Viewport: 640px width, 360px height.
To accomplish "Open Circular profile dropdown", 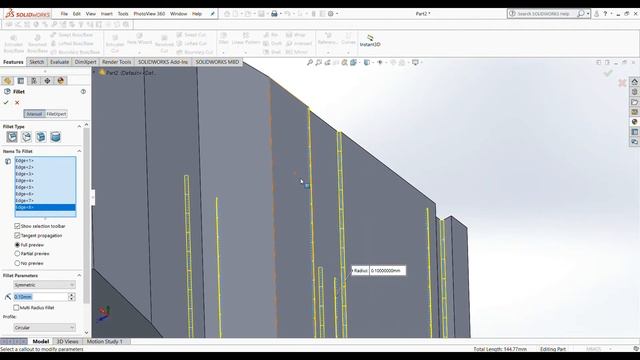I will (x=44, y=327).
